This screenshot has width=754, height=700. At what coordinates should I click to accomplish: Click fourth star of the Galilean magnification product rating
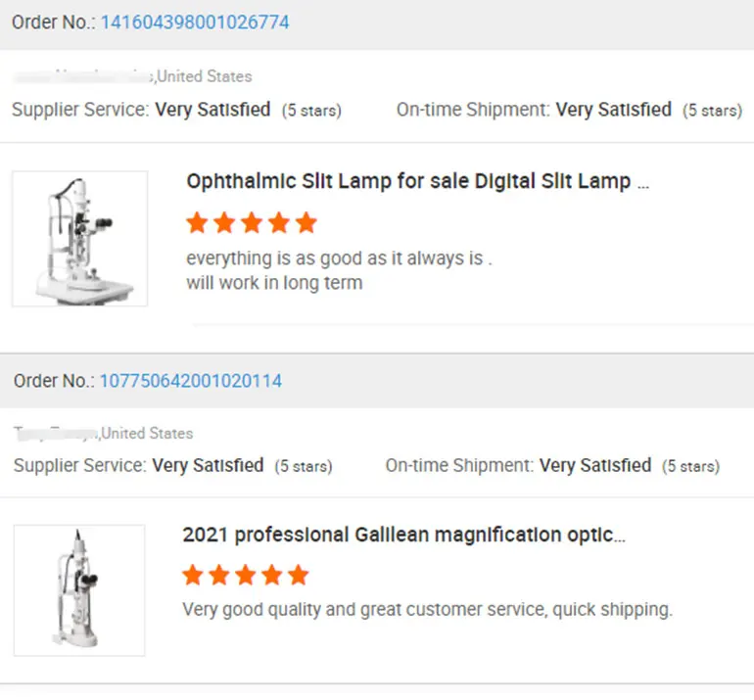pos(272,575)
